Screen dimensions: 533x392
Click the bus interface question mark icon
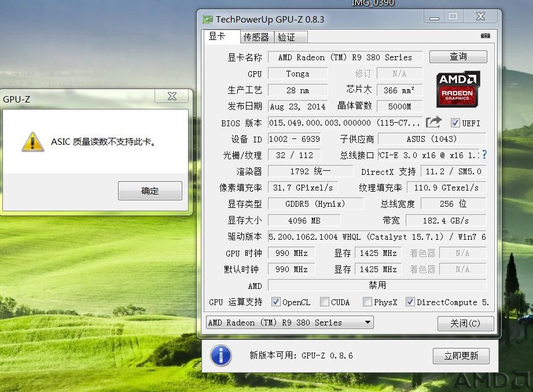coord(484,155)
